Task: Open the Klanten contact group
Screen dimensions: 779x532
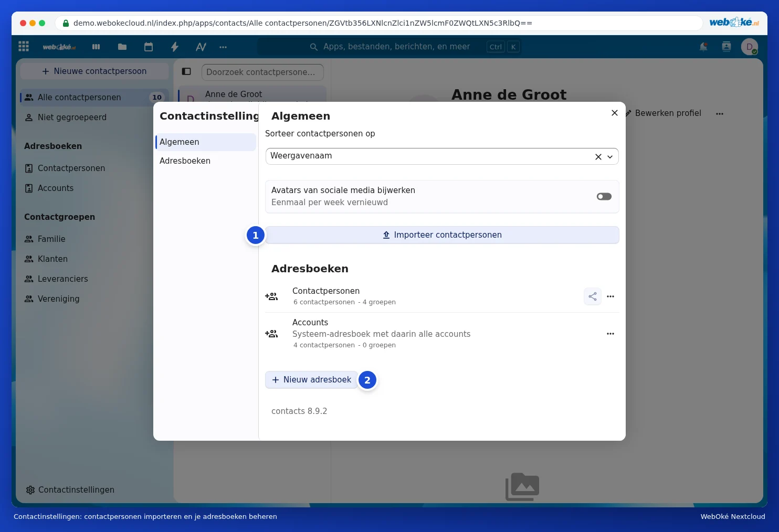Action: [x=94, y=259]
